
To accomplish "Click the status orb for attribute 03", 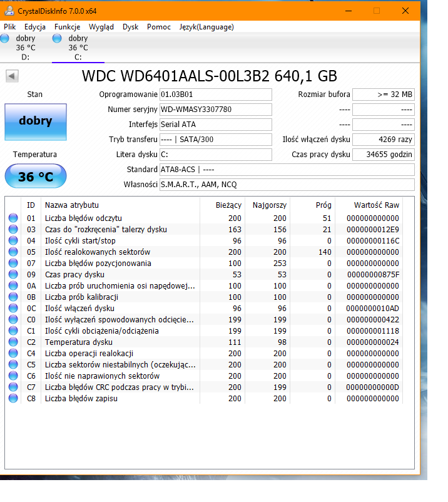I will click(13, 229).
